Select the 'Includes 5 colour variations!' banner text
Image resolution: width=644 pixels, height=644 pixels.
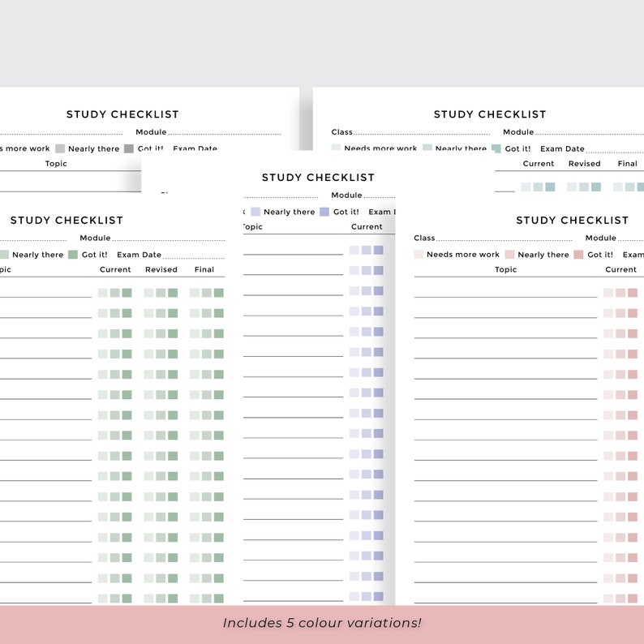[322, 623]
